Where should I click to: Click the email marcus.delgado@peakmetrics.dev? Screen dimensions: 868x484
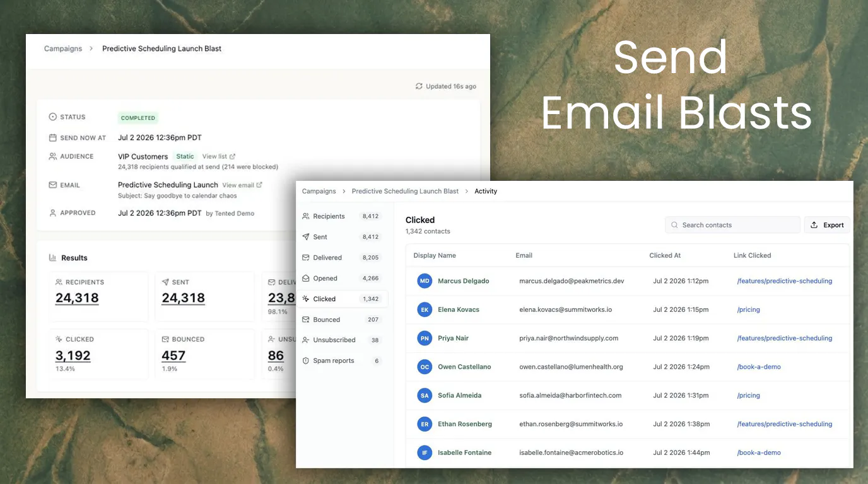[572, 281]
